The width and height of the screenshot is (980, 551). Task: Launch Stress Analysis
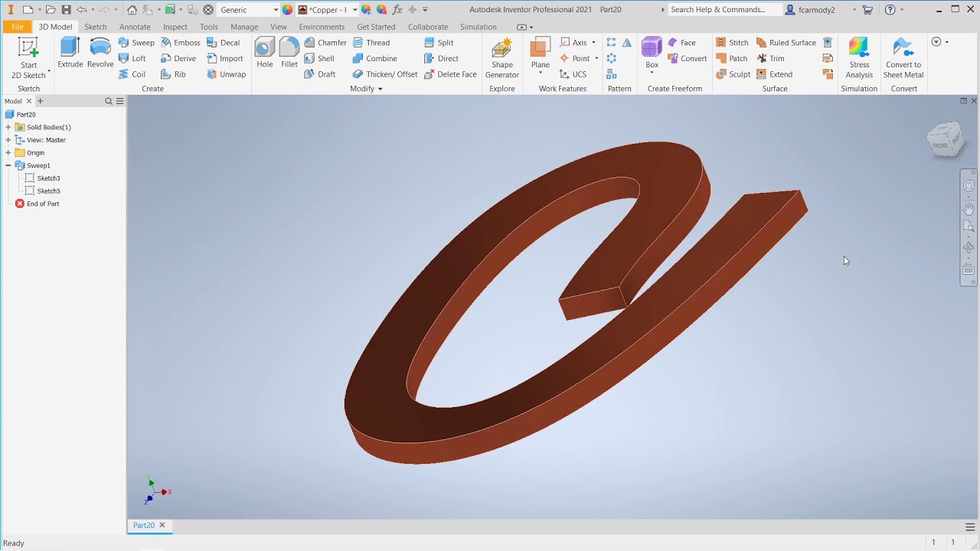pyautogui.click(x=859, y=58)
